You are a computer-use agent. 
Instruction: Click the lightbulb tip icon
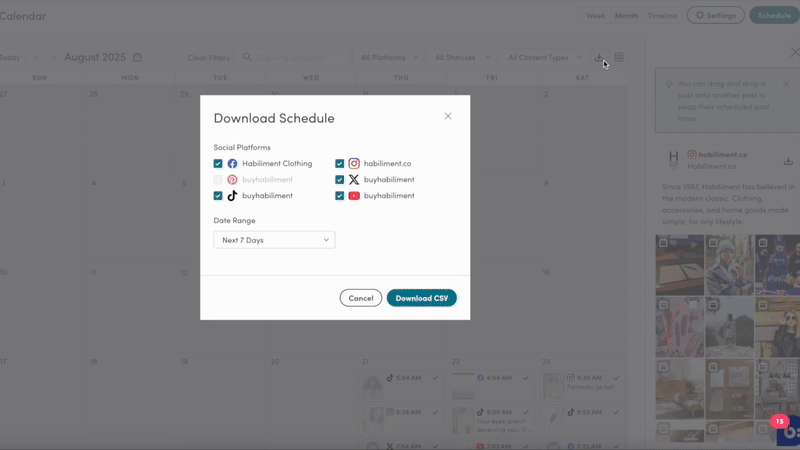[669, 84]
